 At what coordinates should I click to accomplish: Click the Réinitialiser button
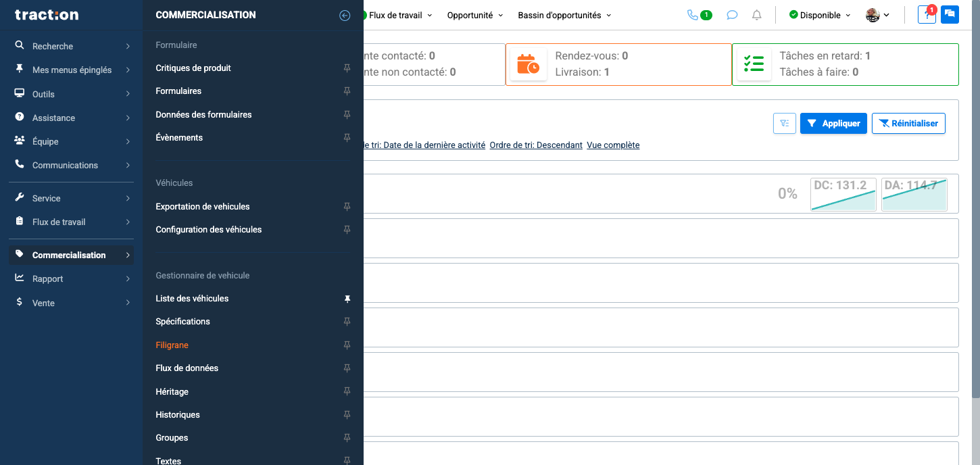(908, 123)
